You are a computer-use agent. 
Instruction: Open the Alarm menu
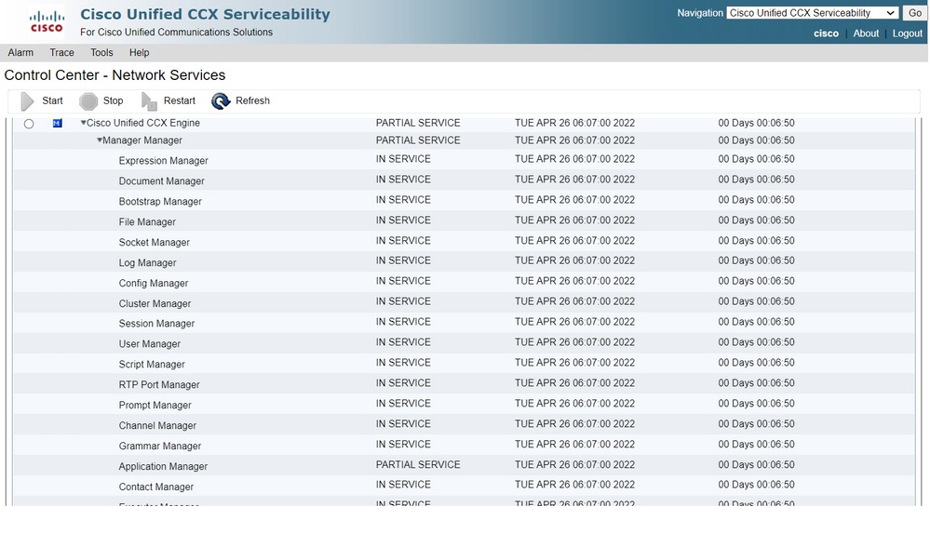tap(20, 53)
